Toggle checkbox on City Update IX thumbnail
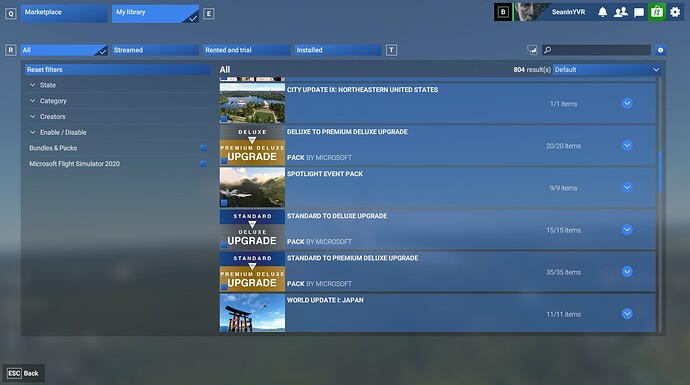This screenshot has width=690, height=385. 224,118
